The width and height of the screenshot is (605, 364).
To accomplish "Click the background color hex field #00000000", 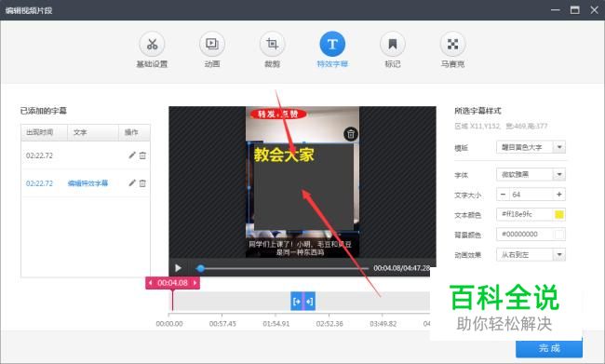I will [x=525, y=235].
